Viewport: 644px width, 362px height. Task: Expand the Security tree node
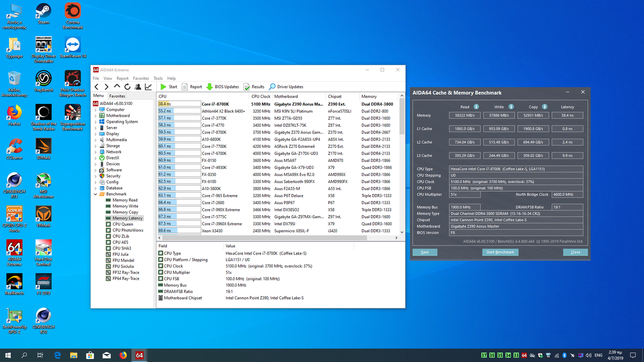96,176
